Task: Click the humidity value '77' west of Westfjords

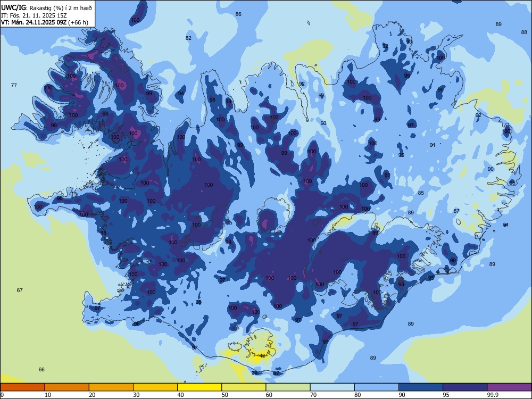Action: (x=14, y=86)
